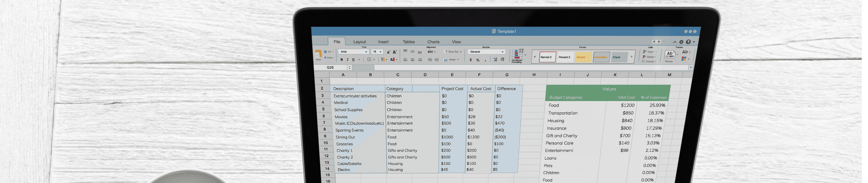Toggle underline formatting
868x183 pixels.
tap(353, 60)
